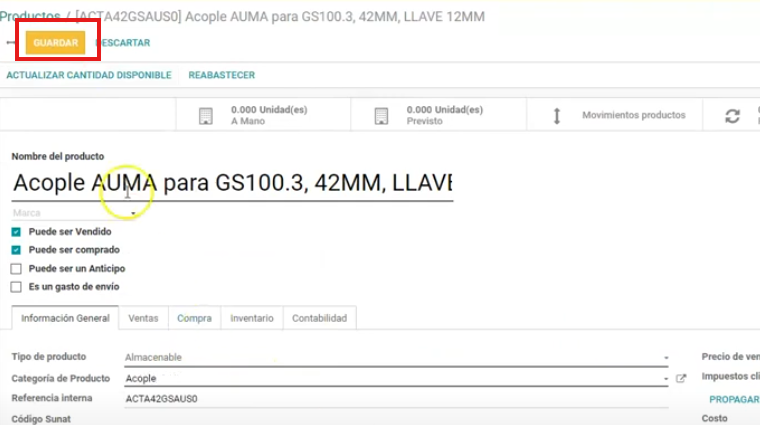Edit the Referencia interna field
Viewport: 760px width, 425px height.
coord(396,399)
